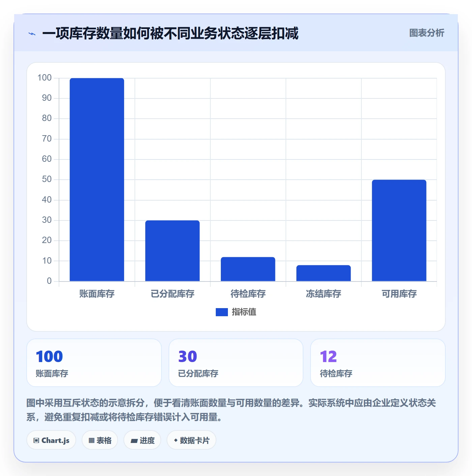This screenshot has height=476, width=472.
Task: Click the 待检库存 bar in the chart
Action: (x=248, y=269)
